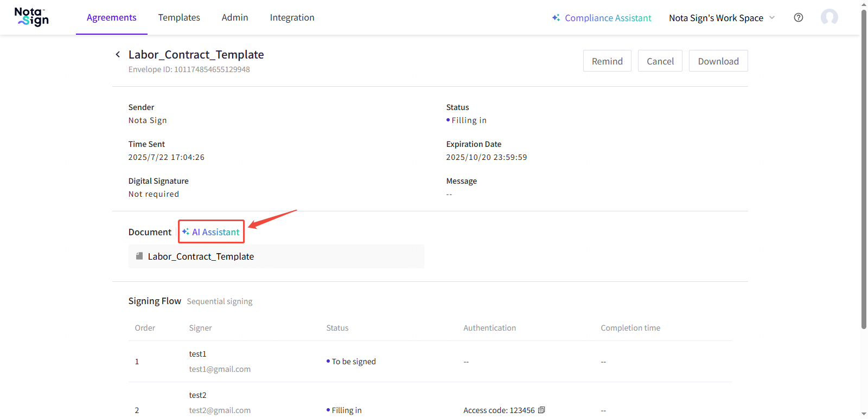
Task: Open the Admin tab
Action: point(235,17)
